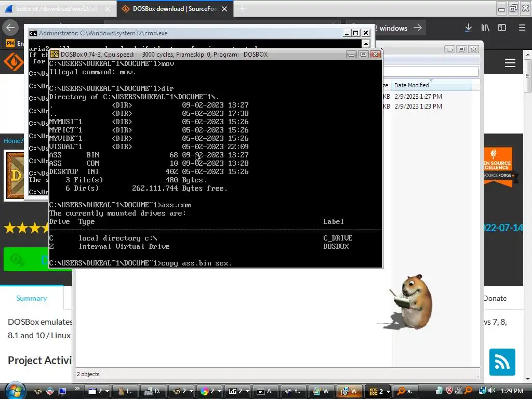The width and height of the screenshot is (532, 399).
Task: Click the RSS feed icon
Action: [502, 362]
